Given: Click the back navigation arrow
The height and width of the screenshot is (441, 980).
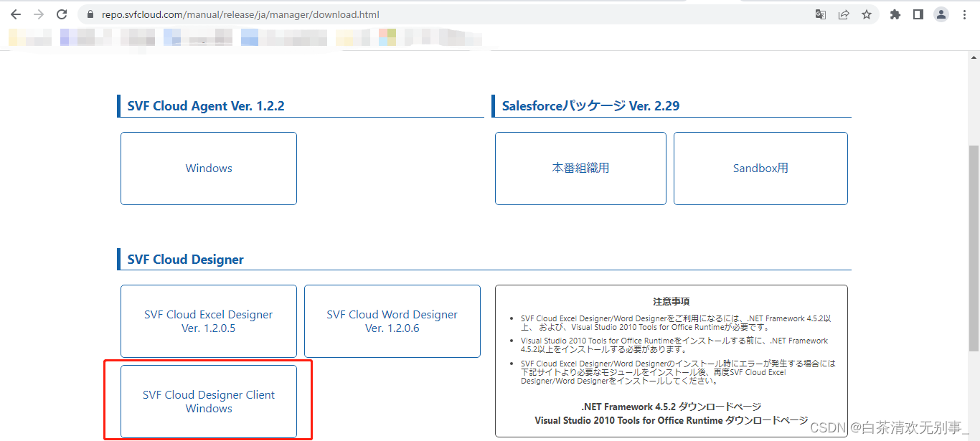Looking at the screenshot, I should click(16, 14).
